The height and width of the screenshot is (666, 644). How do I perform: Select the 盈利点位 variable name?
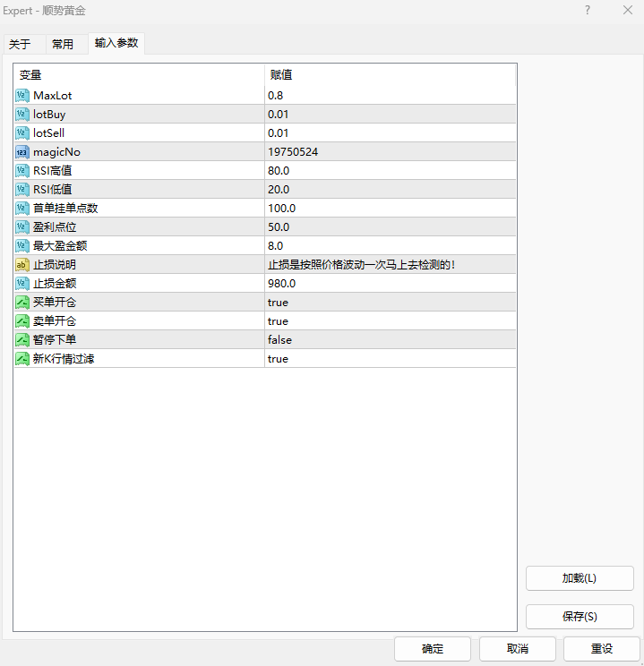point(55,227)
